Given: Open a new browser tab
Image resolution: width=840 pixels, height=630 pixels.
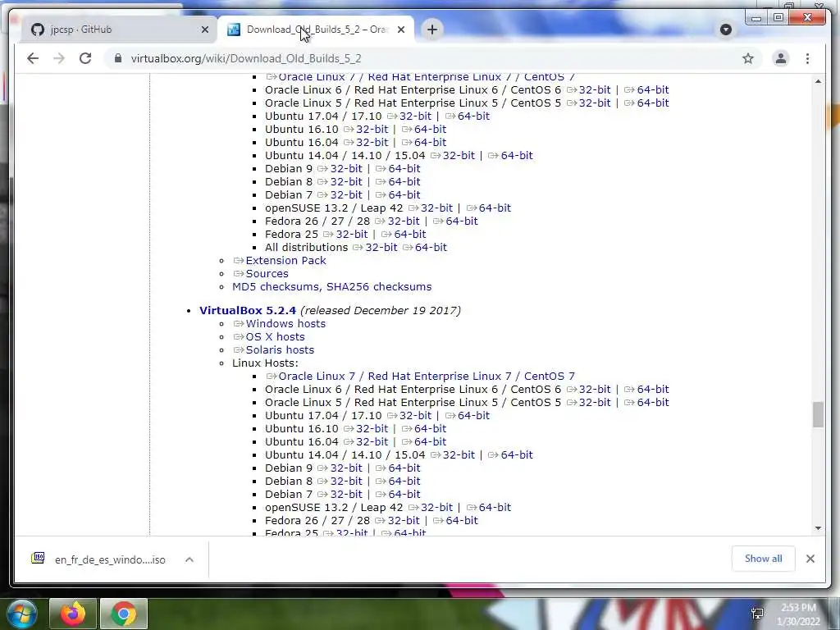Looking at the screenshot, I should [432, 30].
